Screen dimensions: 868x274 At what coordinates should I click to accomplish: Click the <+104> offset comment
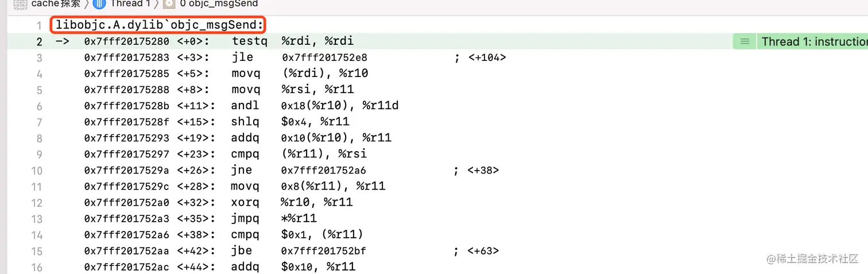487,57
